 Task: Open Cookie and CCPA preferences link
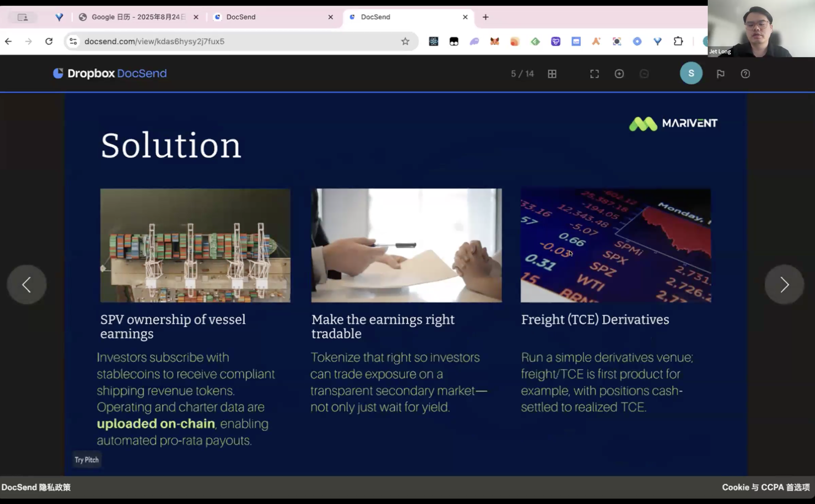765,487
